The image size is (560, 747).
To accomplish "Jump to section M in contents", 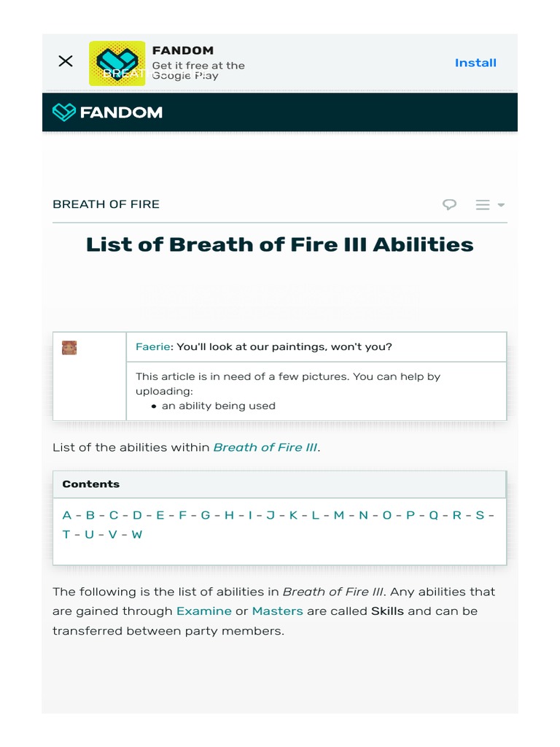I will click(339, 515).
